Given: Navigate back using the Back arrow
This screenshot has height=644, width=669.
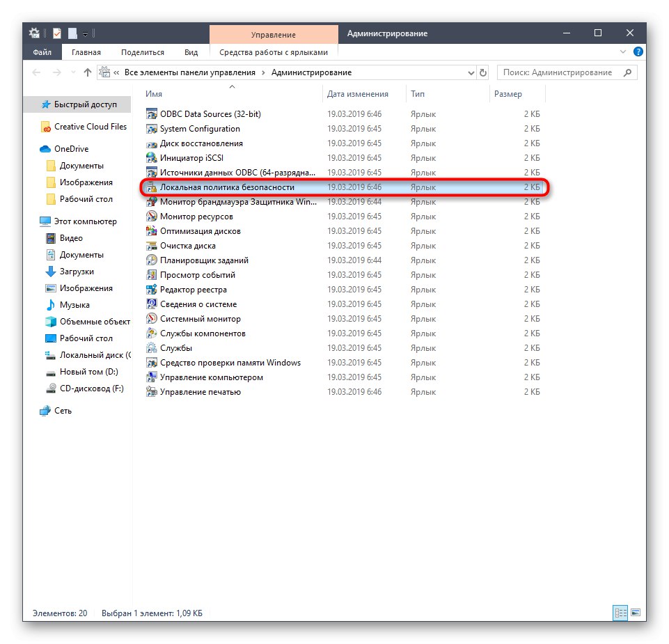Looking at the screenshot, I should coord(36,72).
